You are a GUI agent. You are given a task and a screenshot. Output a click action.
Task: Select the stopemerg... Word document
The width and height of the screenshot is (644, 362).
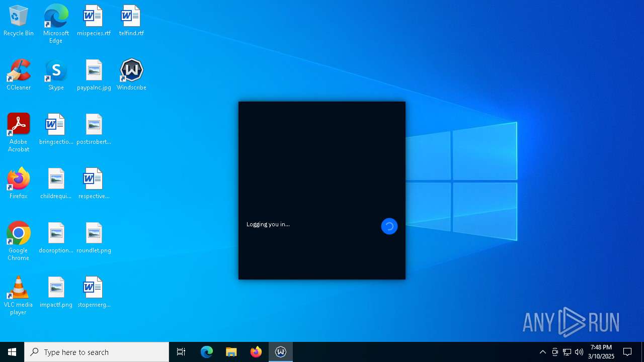(94, 292)
